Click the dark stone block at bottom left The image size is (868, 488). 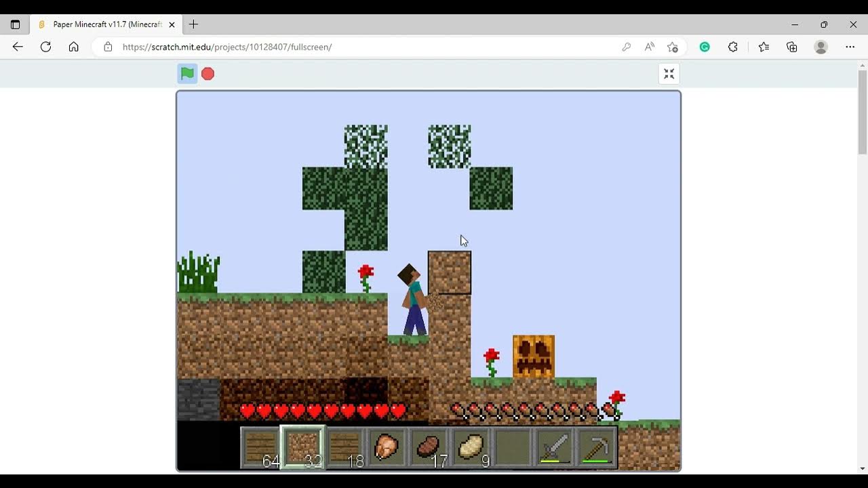pyautogui.click(x=199, y=399)
